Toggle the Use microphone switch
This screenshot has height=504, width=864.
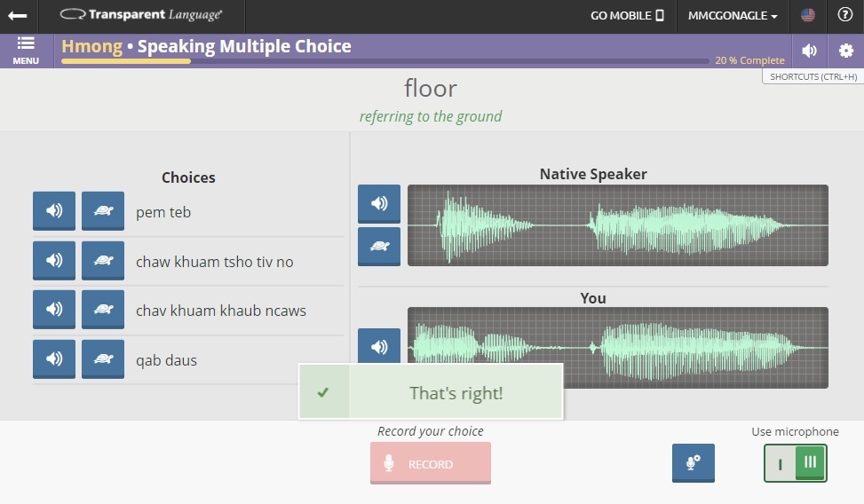pyautogui.click(x=795, y=462)
